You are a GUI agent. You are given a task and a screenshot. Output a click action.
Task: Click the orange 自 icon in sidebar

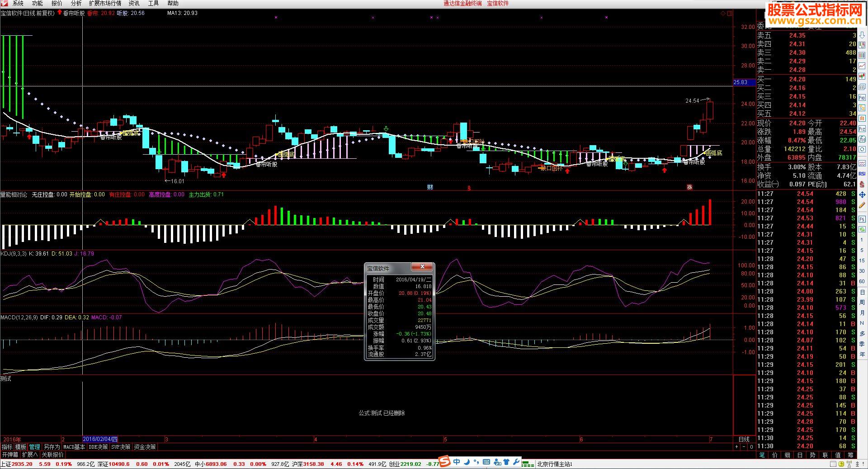[862, 118]
